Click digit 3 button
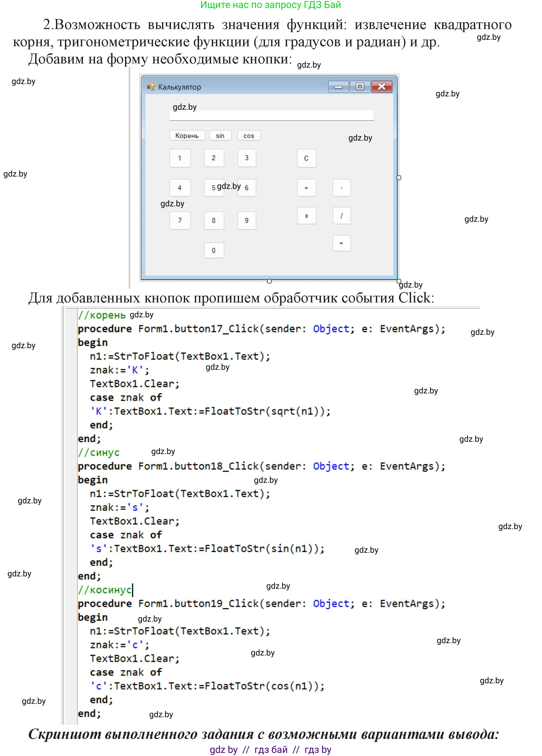 [x=247, y=158]
